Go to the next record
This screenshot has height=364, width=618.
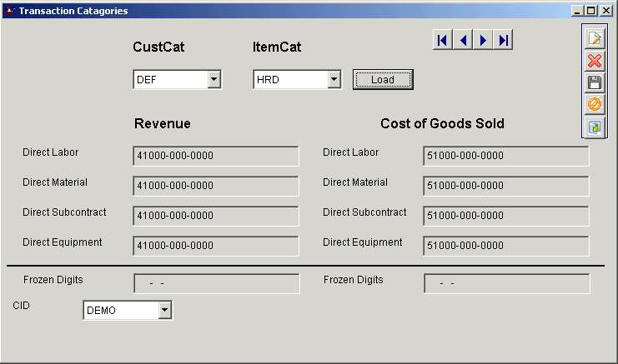pyautogui.click(x=483, y=40)
